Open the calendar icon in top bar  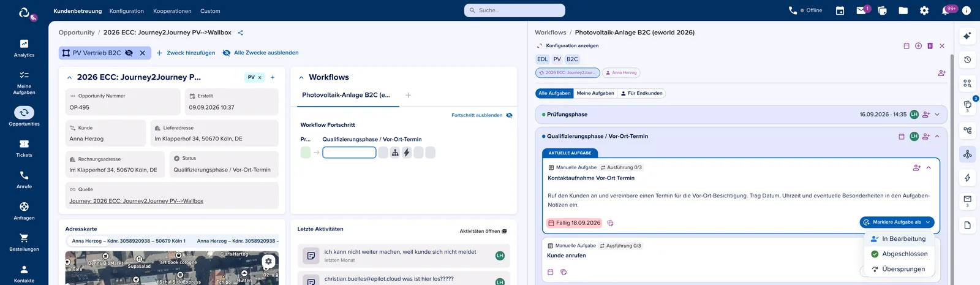[x=840, y=10]
